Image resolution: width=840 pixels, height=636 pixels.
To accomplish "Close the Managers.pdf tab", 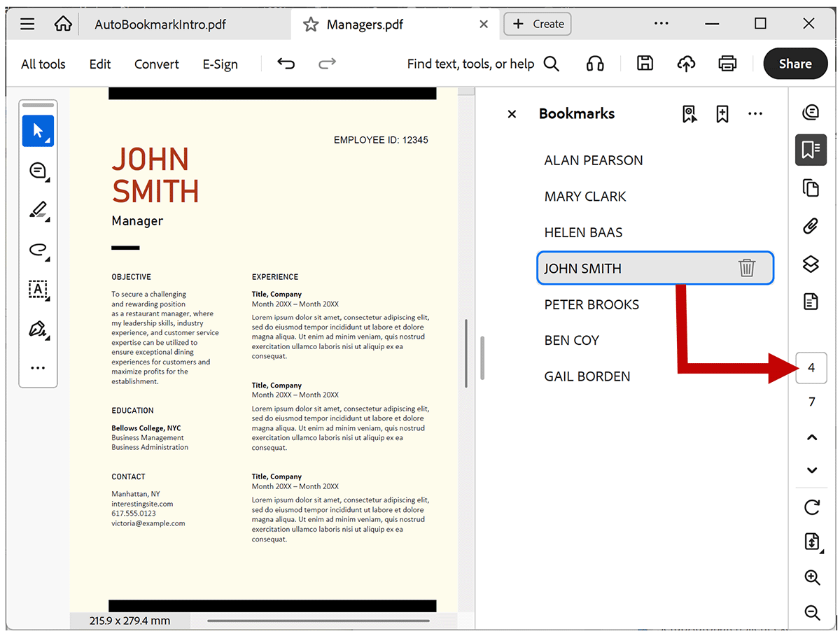I will coord(484,24).
